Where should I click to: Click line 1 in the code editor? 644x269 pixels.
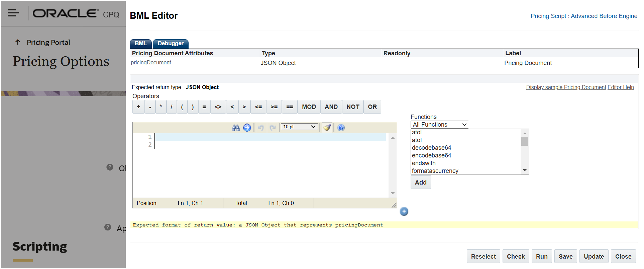[270, 137]
